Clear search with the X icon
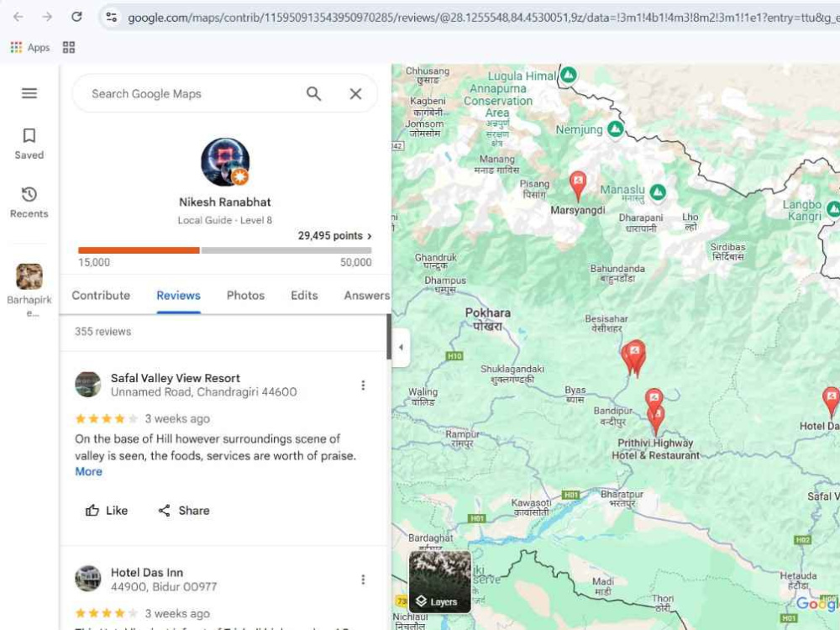This screenshot has width=840, height=630. [x=355, y=94]
